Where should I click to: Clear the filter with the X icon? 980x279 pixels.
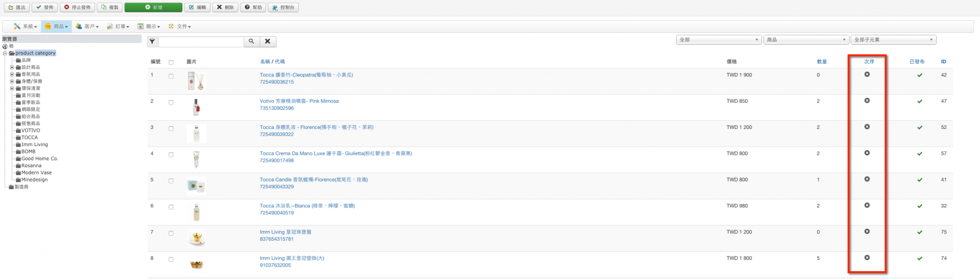coord(268,42)
